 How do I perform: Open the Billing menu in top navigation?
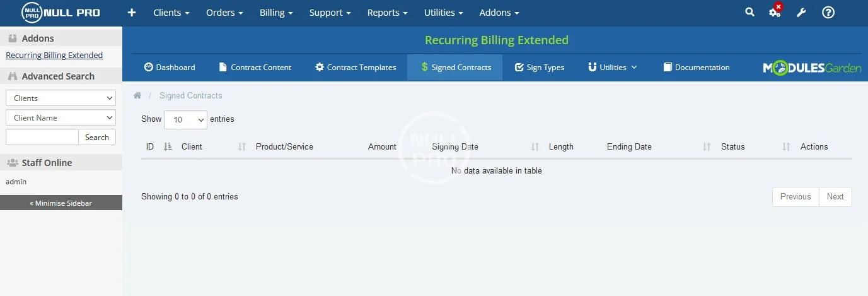pos(276,13)
